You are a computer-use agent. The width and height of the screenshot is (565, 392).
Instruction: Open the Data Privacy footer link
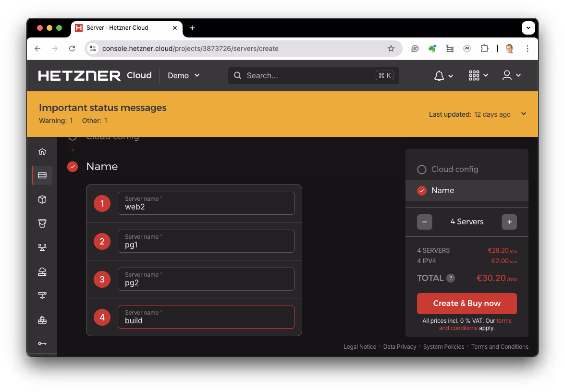click(399, 347)
